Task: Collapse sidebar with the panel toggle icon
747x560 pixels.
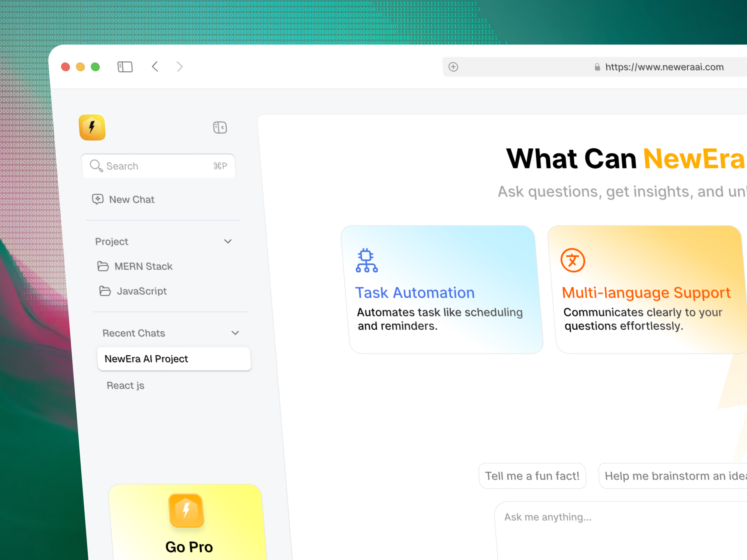Action: point(220,128)
